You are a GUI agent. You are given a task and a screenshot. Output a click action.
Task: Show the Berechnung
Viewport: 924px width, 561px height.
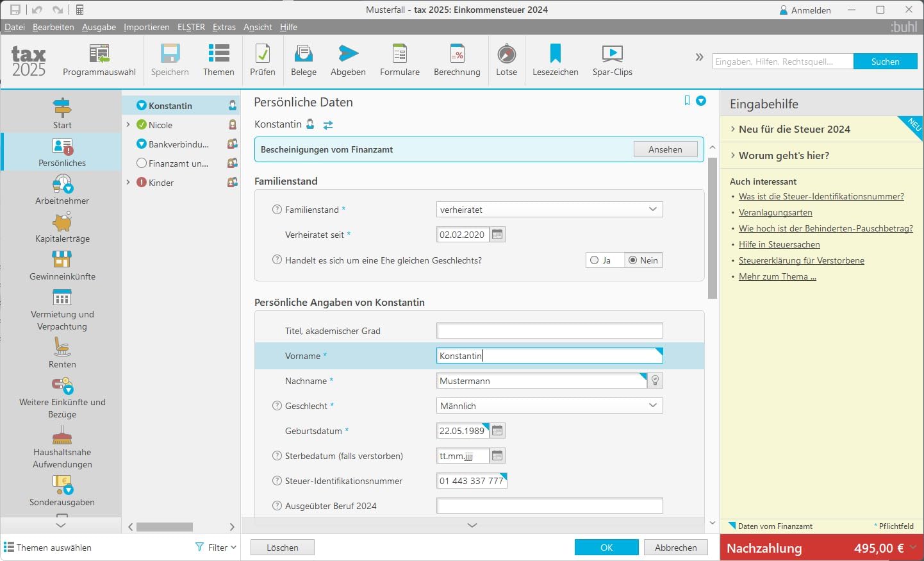pyautogui.click(x=457, y=61)
